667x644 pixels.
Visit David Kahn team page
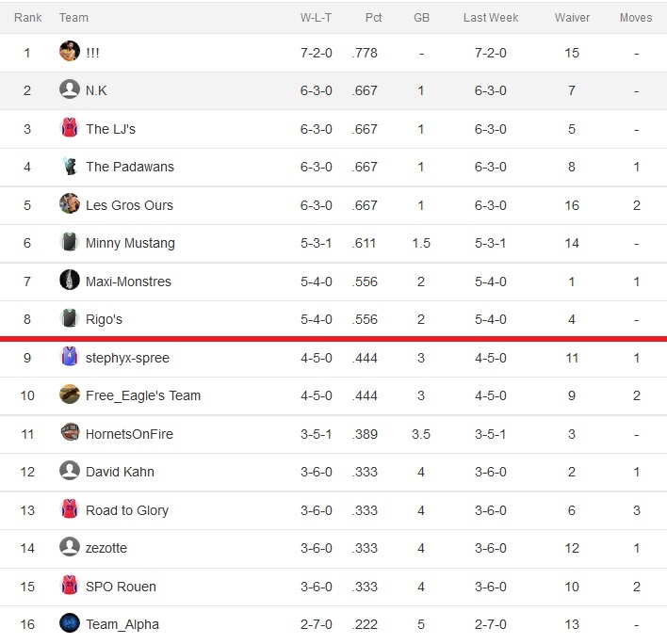120,472
